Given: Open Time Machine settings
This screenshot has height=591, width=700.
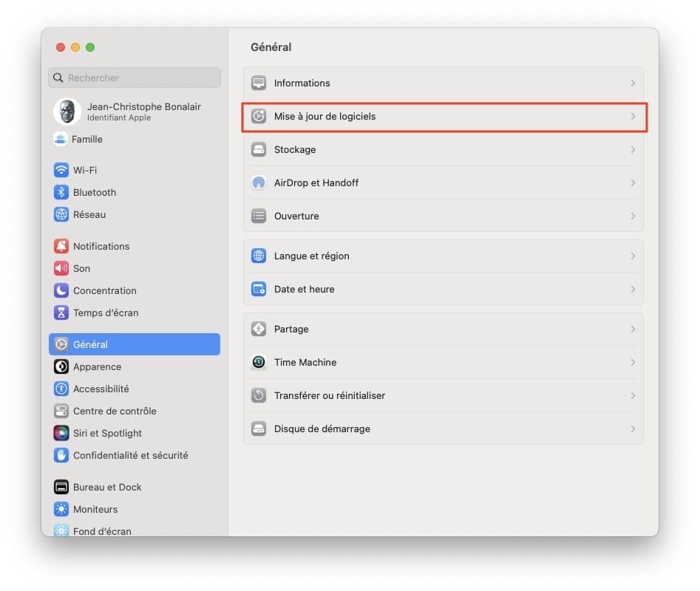Looking at the screenshot, I should [444, 362].
